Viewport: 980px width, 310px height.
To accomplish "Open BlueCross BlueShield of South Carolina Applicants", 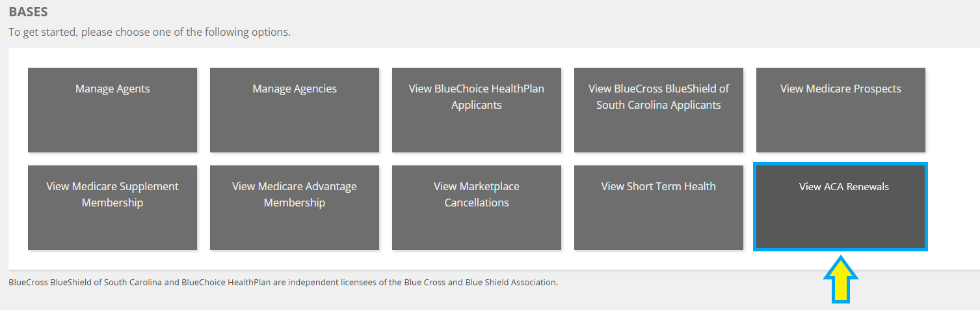I will click(659, 109).
